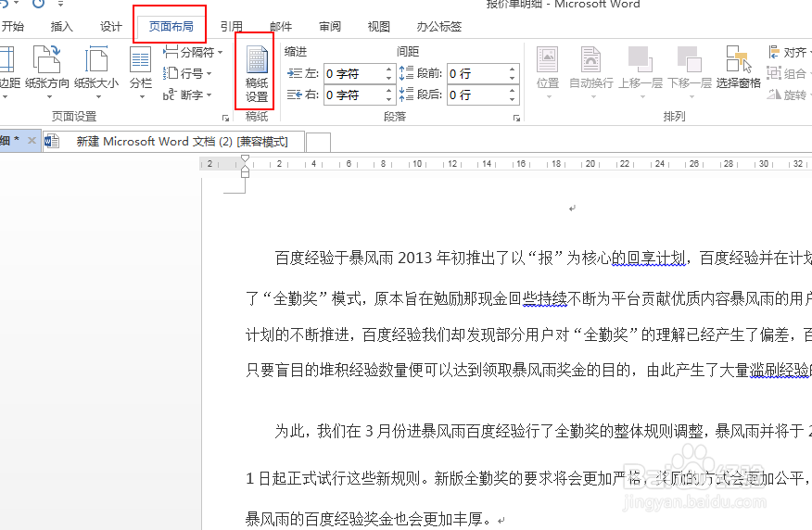Click the 组合 group button

787,73
